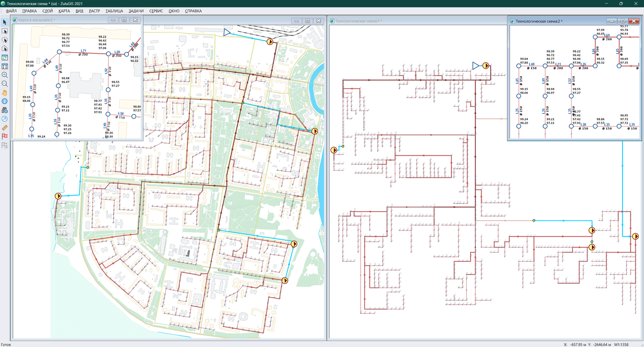
Task: Select the arrow pointer tool
Action: pyautogui.click(x=5, y=22)
